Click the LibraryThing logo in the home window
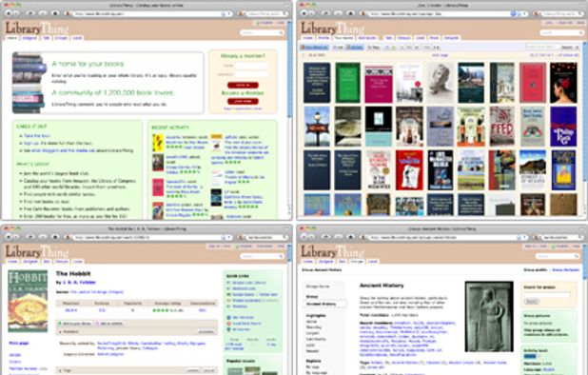Viewport: 588px width, 375px height. tap(37, 29)
